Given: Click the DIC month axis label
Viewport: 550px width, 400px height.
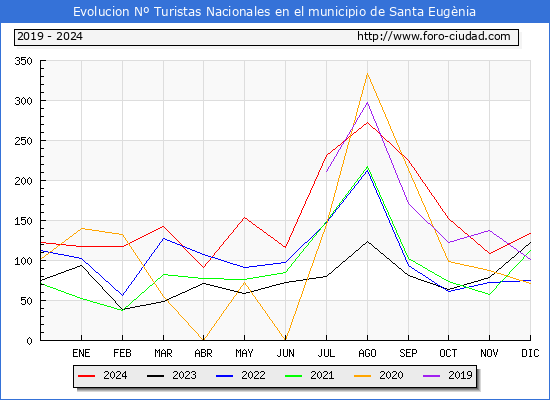Looking at the screenshot, I should (x=530, y=353).
